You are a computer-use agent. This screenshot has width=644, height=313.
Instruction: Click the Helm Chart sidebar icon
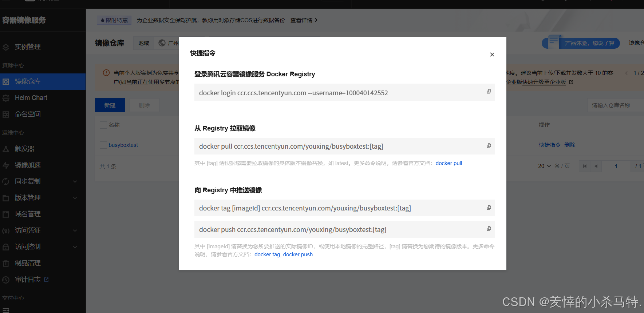(x=6, y=98)
